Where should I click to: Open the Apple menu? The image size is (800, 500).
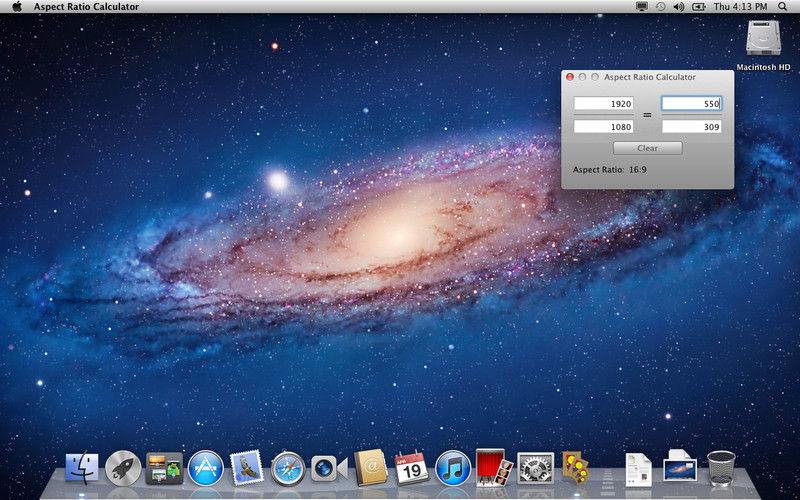(x=17, y=7)
